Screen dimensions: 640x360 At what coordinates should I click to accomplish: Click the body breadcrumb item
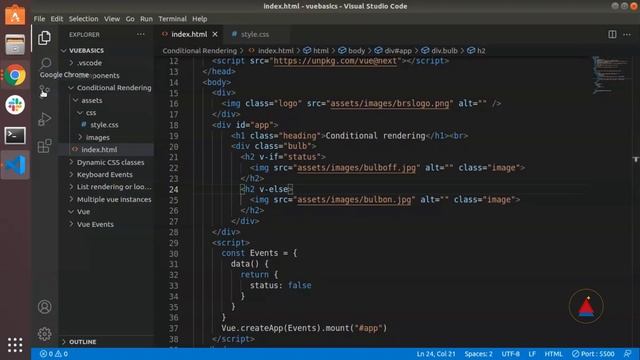pyautogui.click(x=352, y=51)
